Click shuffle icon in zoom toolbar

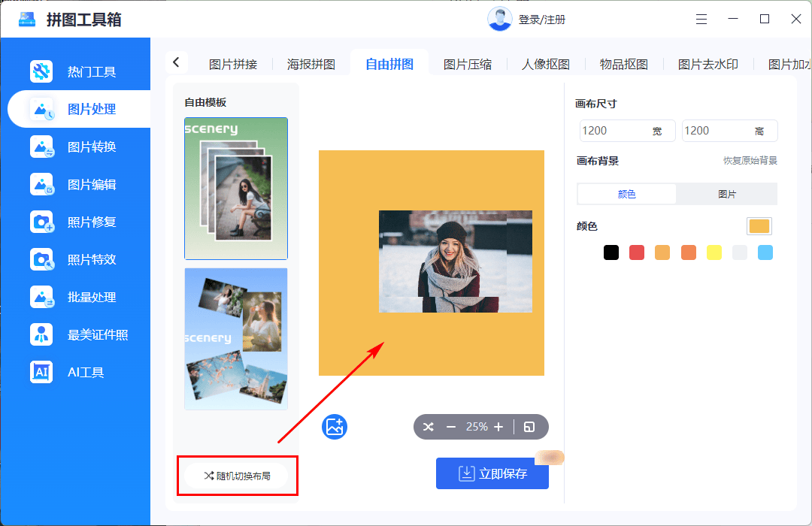(429, 427)
